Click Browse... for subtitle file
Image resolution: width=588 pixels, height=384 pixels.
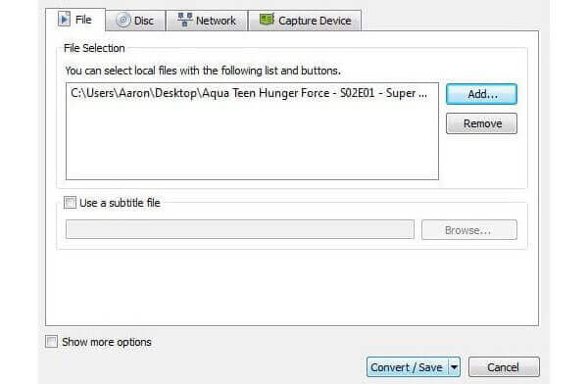tap(469, 230)
